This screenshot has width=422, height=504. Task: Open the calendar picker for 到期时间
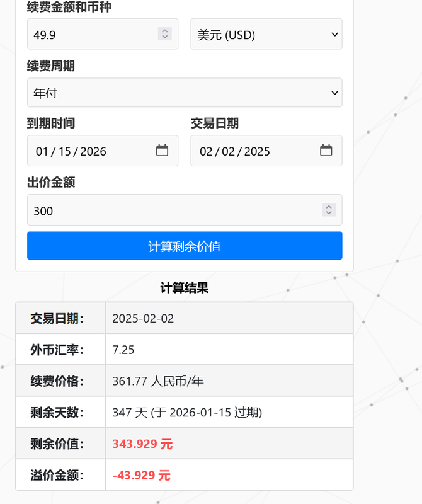point(162,151)
